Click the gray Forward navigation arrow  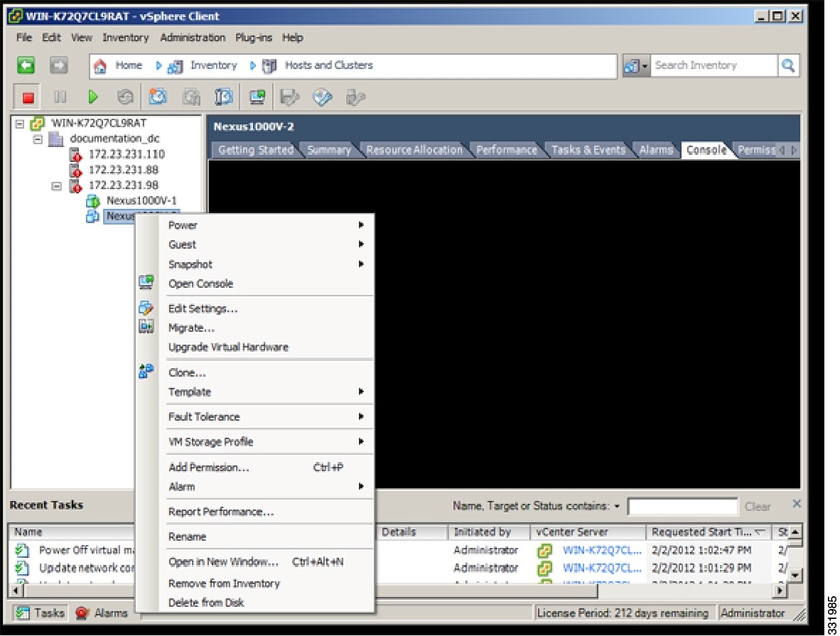(x=58, y=65)
